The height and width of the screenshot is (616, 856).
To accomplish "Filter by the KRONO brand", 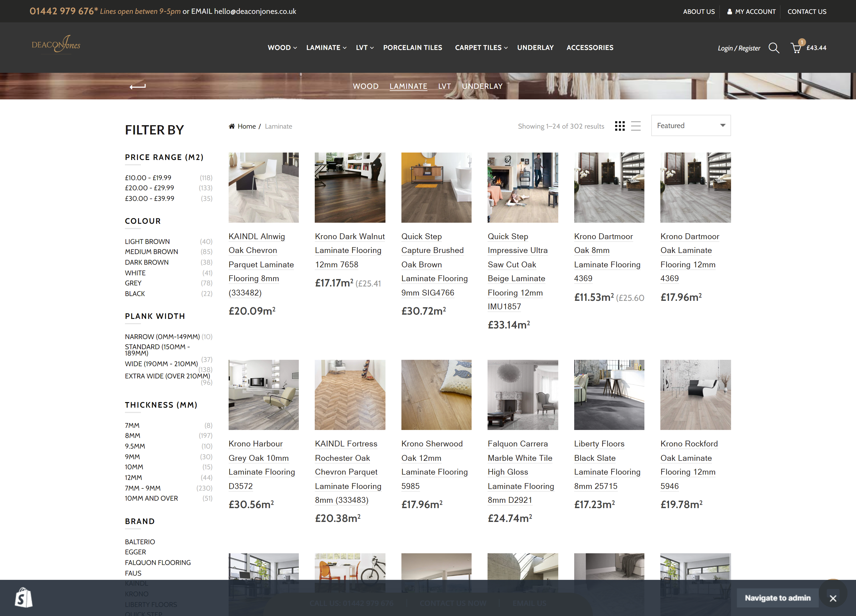I will 136,593.
